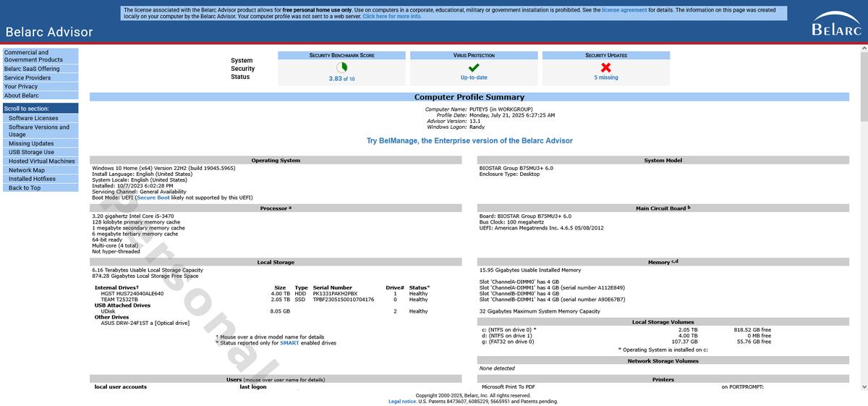
Task: Click TEAM T2532TB drive model name
Action: coord(119,299)
